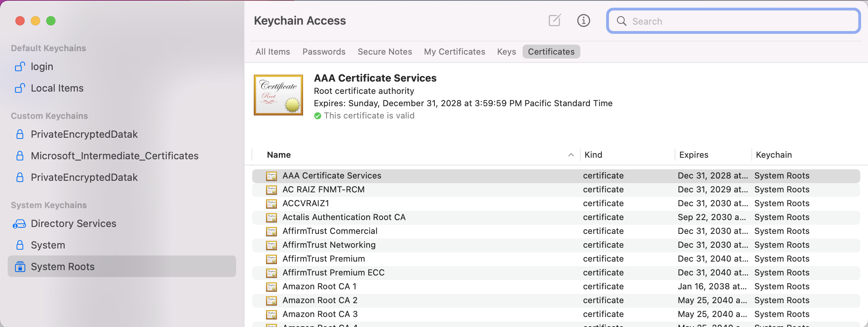Click the certificate icon for Amazon Root CA 3
868x327 pixels.
click(271, 314)
